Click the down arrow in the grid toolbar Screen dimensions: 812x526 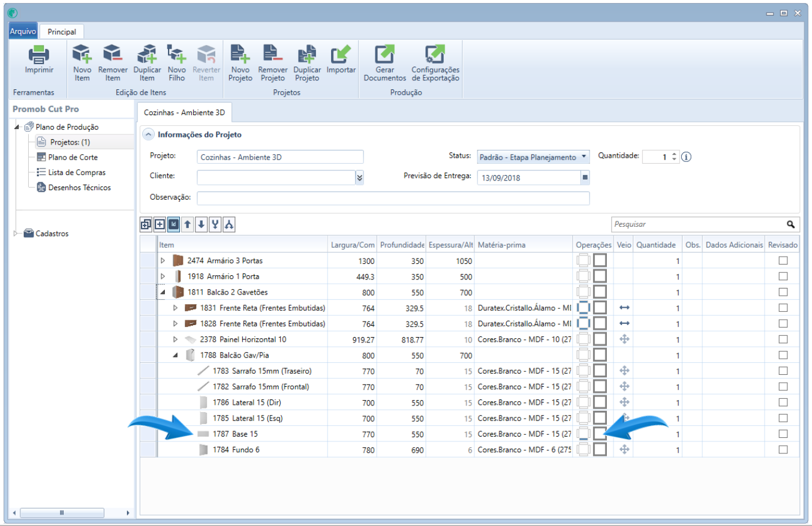[201, 224]
